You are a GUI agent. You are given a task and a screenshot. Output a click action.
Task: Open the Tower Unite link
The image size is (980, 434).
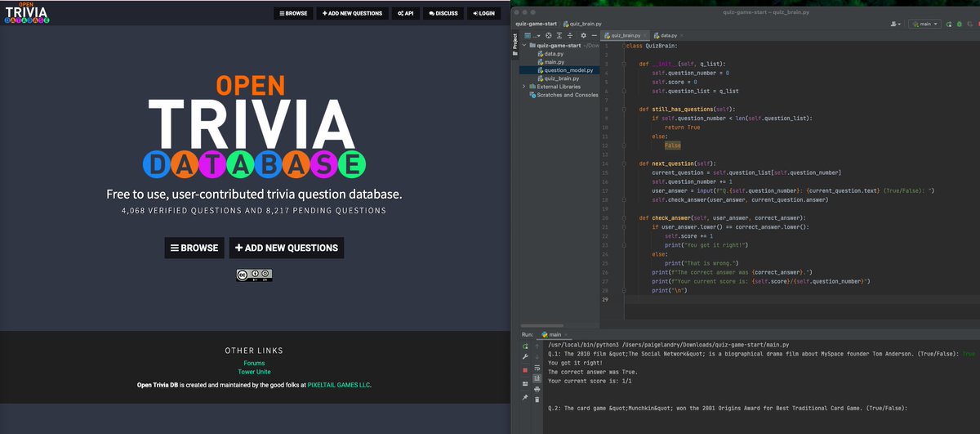click(x=254, y=372)
